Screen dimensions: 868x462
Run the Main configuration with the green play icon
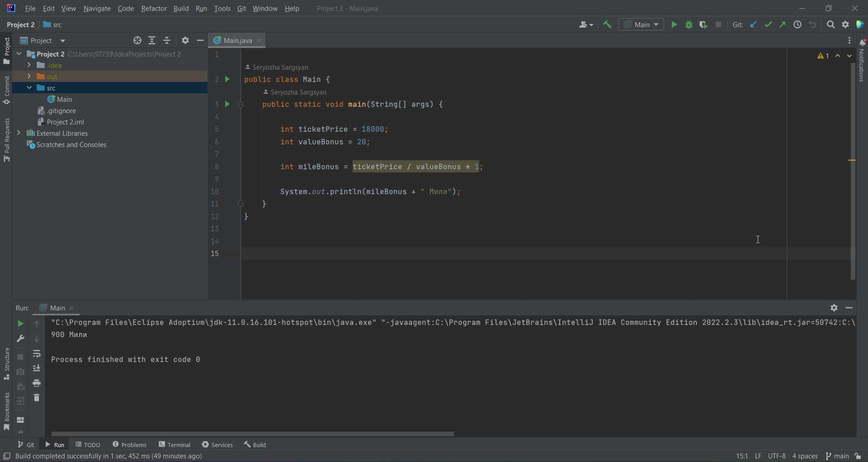(x=674, y=24)
